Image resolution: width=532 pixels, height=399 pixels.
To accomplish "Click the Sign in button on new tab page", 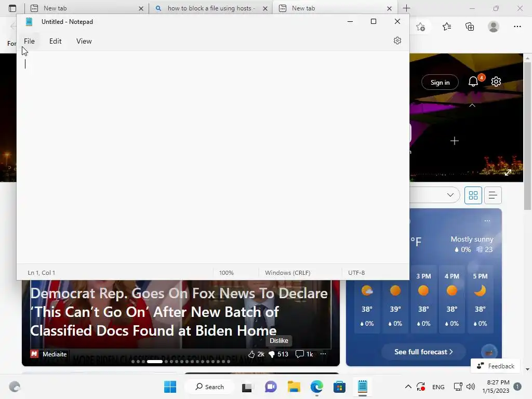I will pos(440,83).
